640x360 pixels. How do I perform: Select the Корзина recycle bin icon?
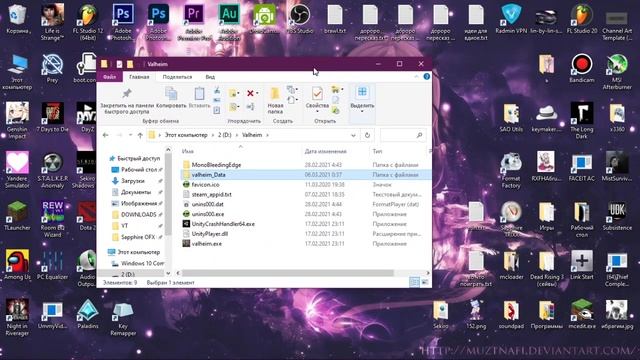[17, 20]
